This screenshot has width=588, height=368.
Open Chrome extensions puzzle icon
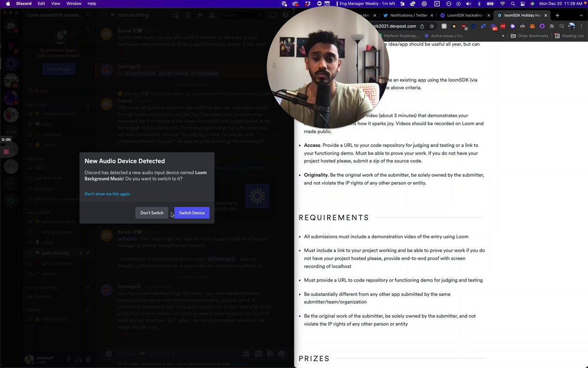pos(552,26)
